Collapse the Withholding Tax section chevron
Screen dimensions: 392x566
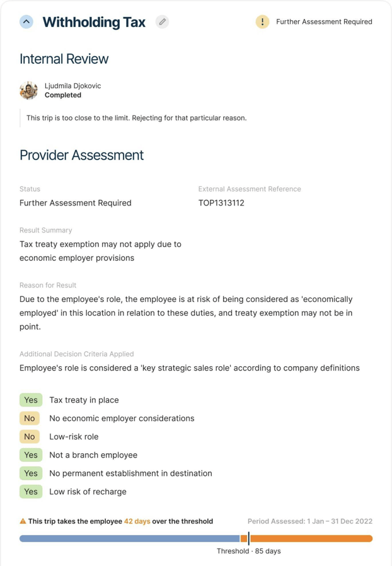coord(26,21)
